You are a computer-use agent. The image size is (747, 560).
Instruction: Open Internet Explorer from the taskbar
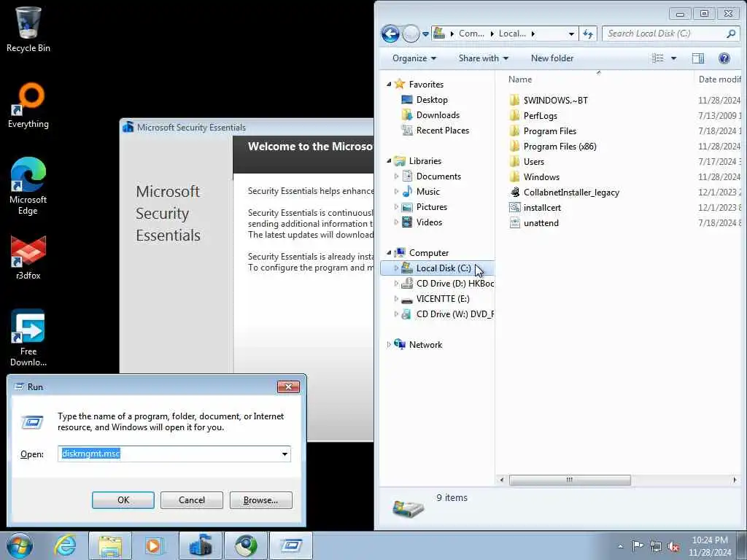65,545
